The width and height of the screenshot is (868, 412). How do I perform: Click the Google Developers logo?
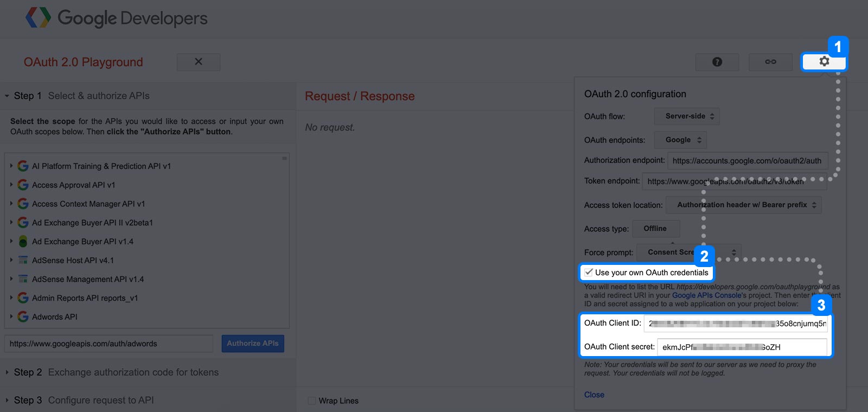116,18
